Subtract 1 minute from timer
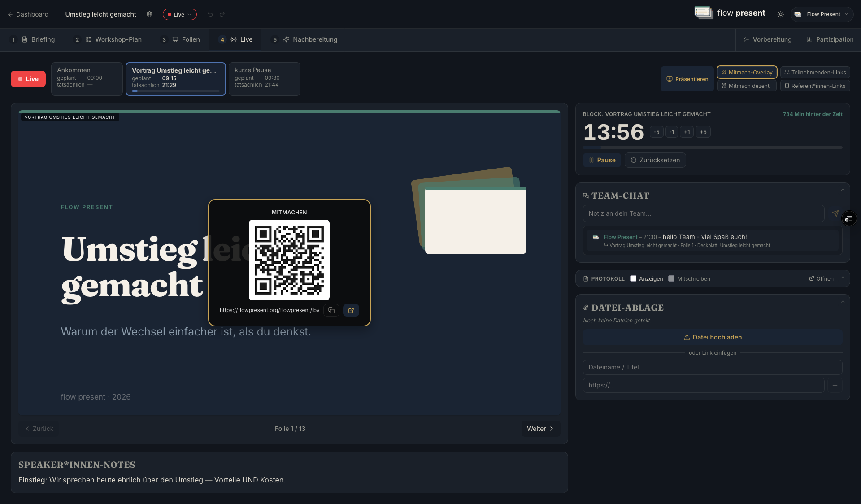Viewport: 861px width, 504px height. [672, 132]
